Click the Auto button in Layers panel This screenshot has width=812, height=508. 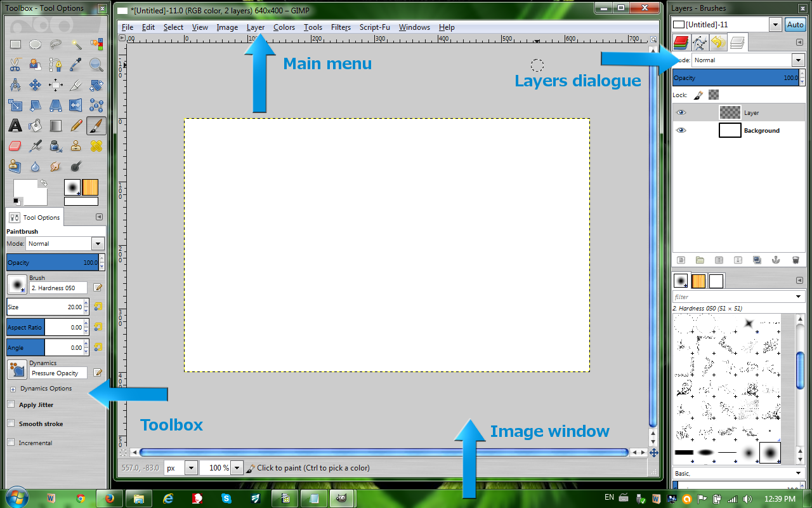pyautogui.click(x=795, y=24)
